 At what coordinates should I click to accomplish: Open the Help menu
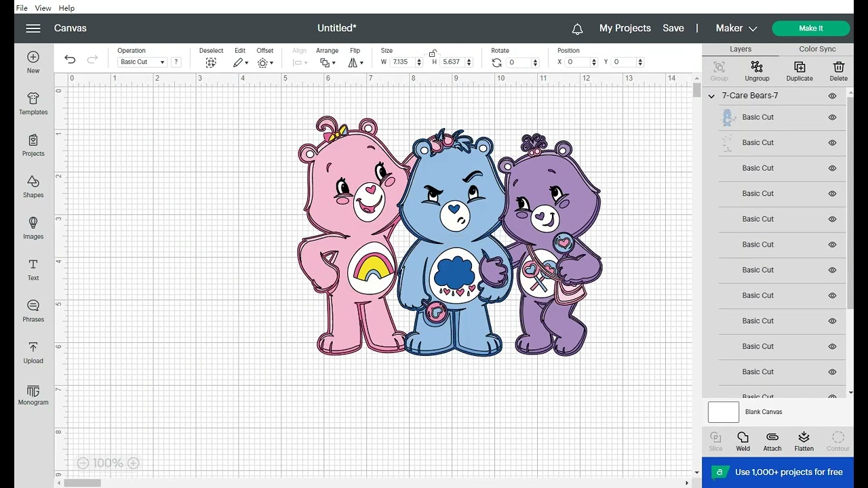pos(66,8)
